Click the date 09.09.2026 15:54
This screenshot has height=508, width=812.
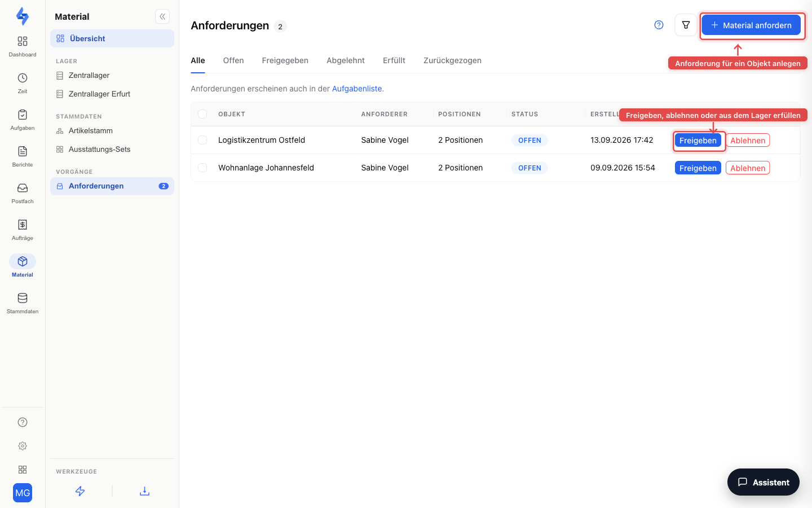[623, 168]
